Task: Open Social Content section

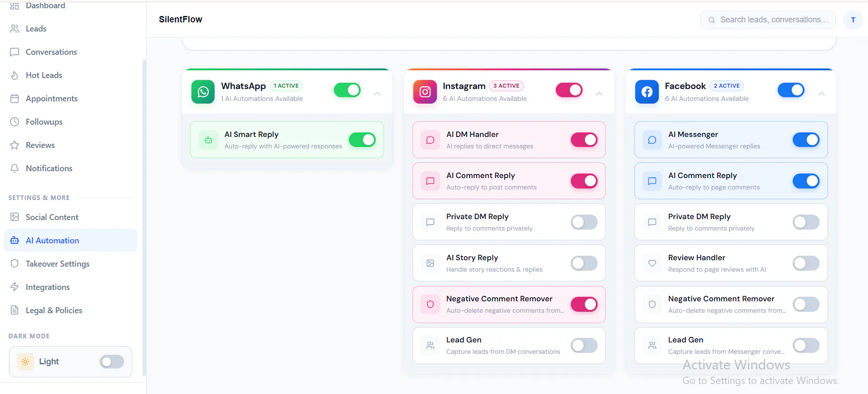Action: tap(70, 217)
